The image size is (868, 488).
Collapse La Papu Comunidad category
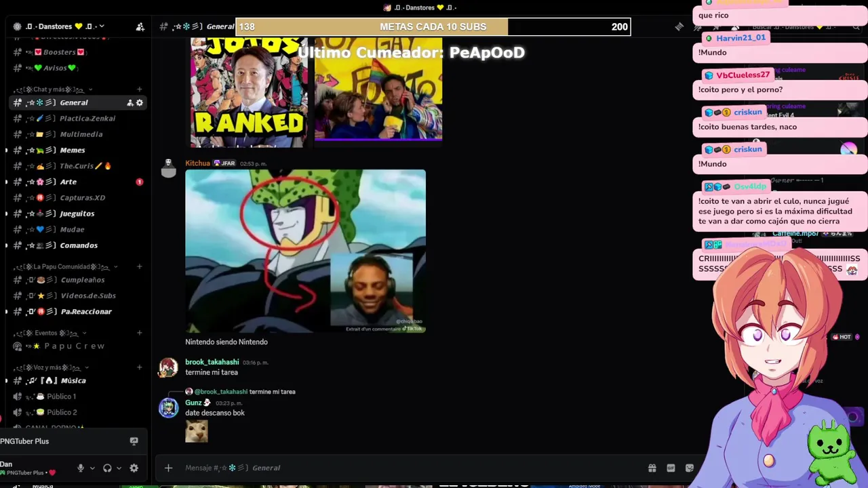pyautogui.click(x=66, y=266)
